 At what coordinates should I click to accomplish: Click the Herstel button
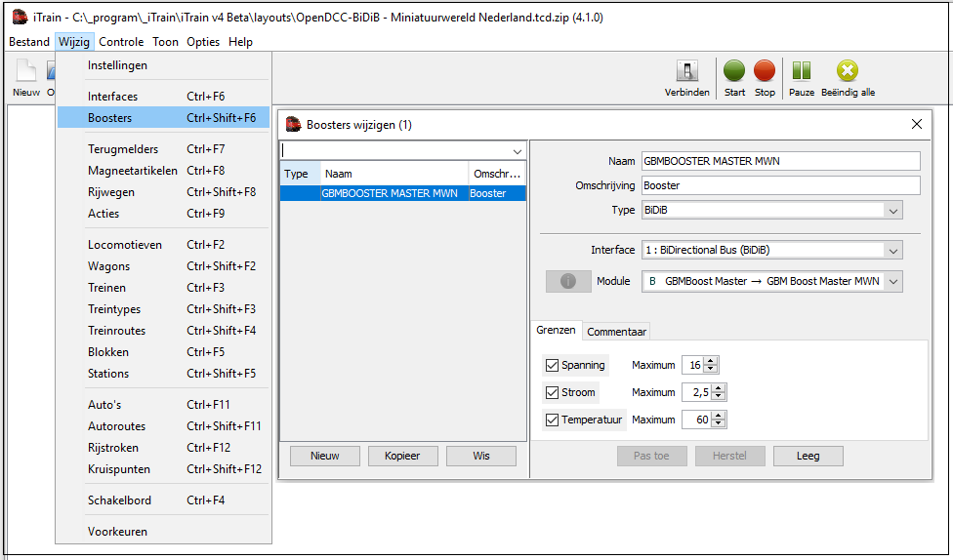coord(729,456)
